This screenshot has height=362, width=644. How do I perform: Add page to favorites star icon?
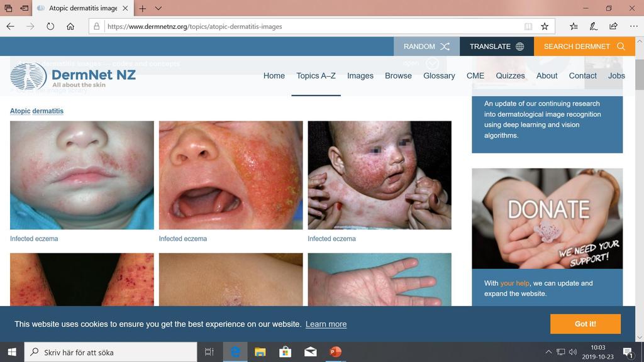[545, 26]
